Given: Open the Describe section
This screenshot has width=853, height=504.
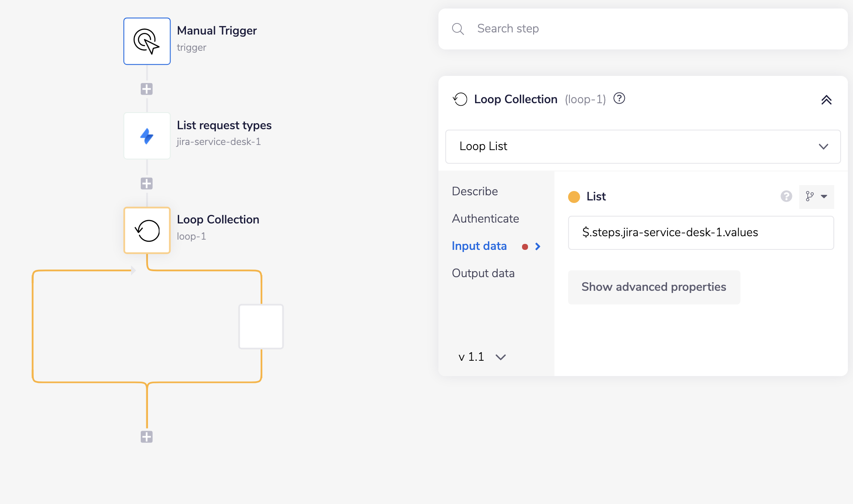Looking at the screenshot, I should (x=474, y=191).
